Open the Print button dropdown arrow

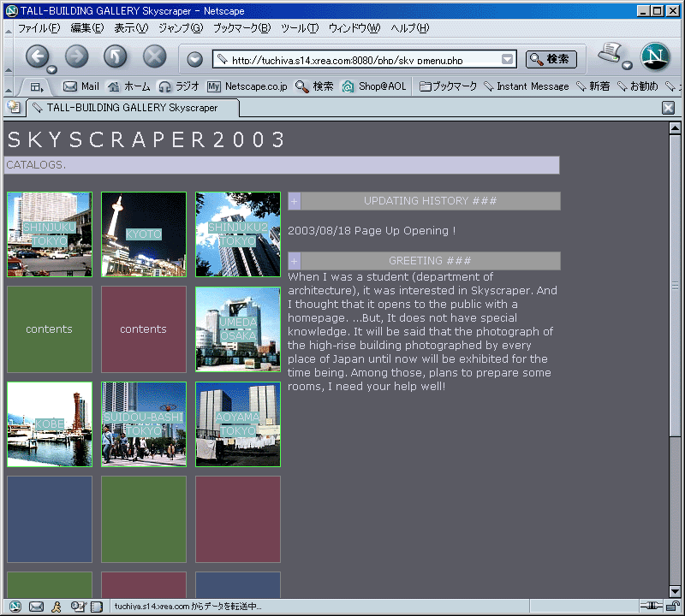click(x=628, y=66)
